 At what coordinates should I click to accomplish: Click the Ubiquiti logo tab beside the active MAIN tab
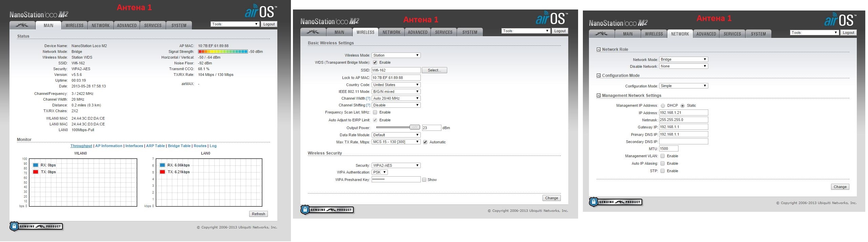(22, 25)
